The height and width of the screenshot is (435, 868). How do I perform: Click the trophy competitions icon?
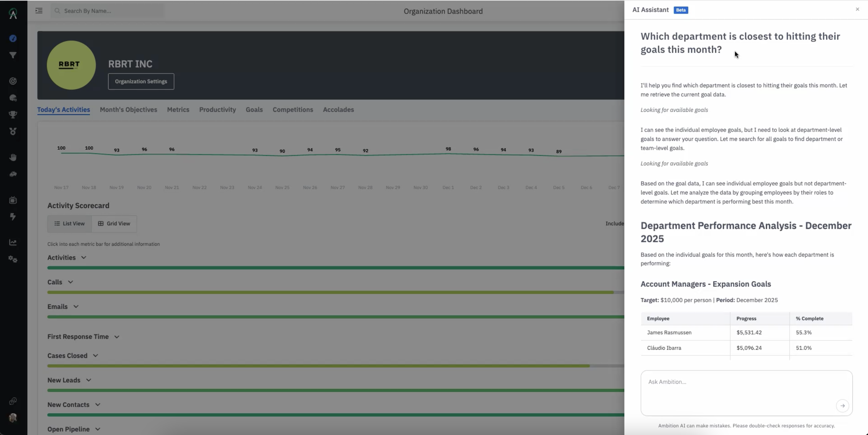12,115
